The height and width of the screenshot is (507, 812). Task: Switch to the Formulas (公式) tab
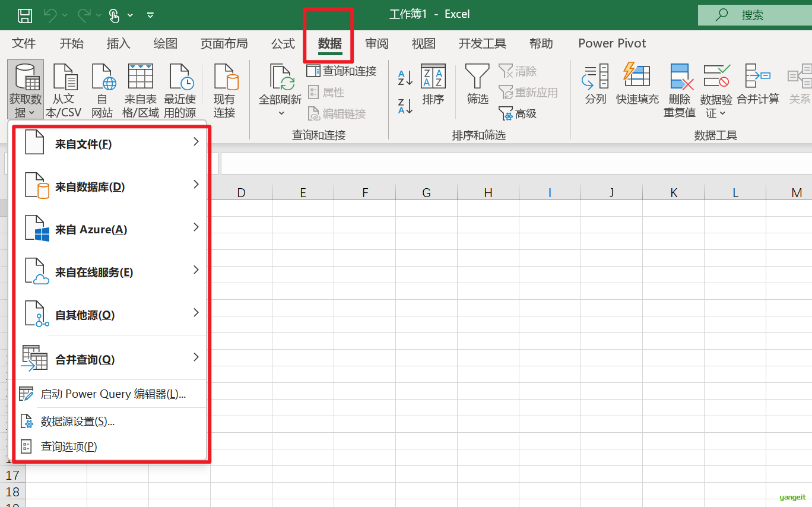click(x=283, y=43)
